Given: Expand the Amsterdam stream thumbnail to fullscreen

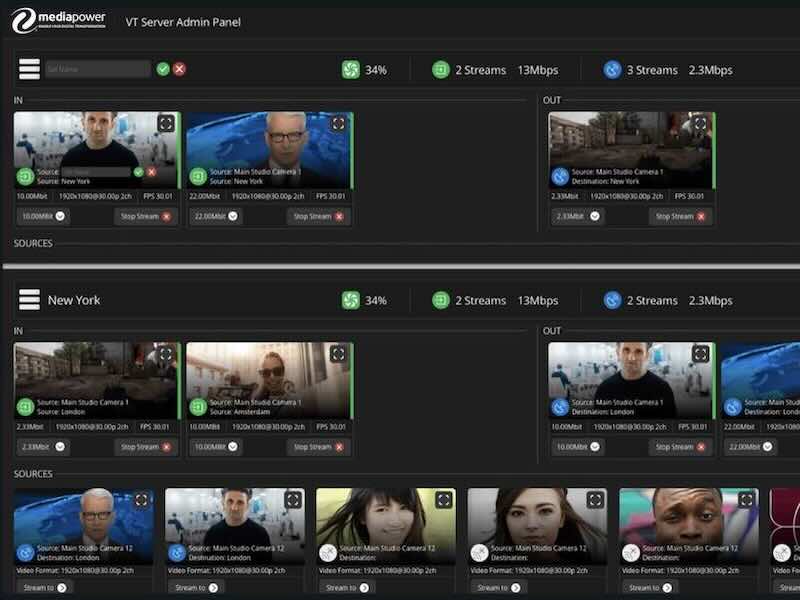Looking at the screenshot, I should coord(339,354).
